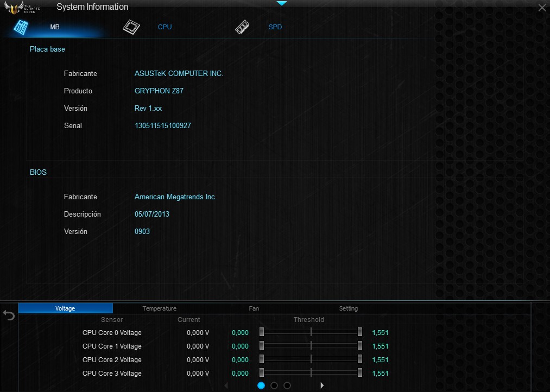The image size is (550, 392).
Task: Click CPU Core 2 Voltage left slider handle
Action: (262, 359)
